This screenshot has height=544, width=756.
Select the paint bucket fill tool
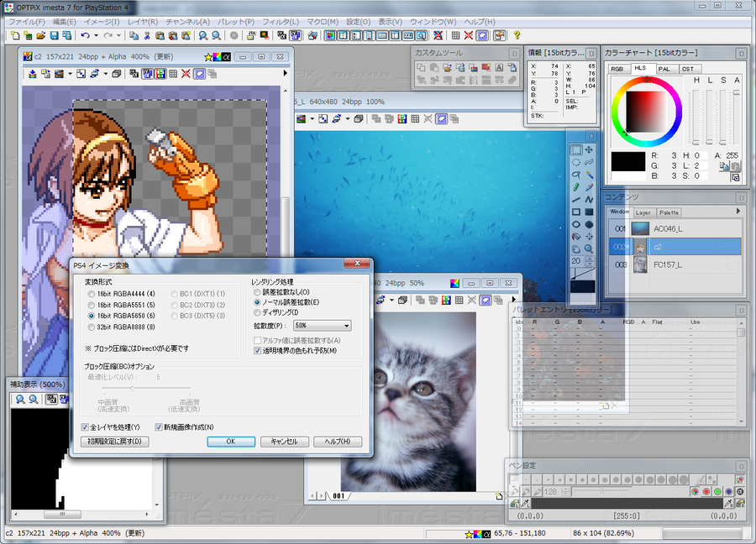point(576,237)
